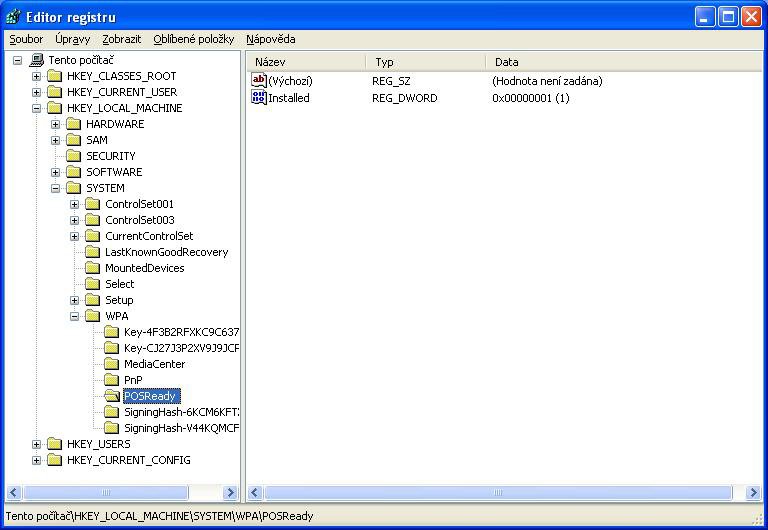Screen dimensions: 768x530
Task: Click the HKEY_CLASSES_ROOT folder icon
Action: [54, 76]
